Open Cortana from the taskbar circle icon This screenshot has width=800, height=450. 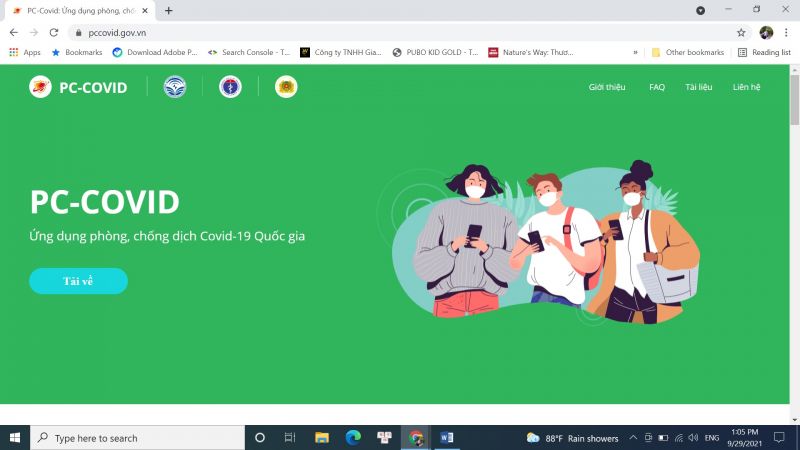coord(260,438)
